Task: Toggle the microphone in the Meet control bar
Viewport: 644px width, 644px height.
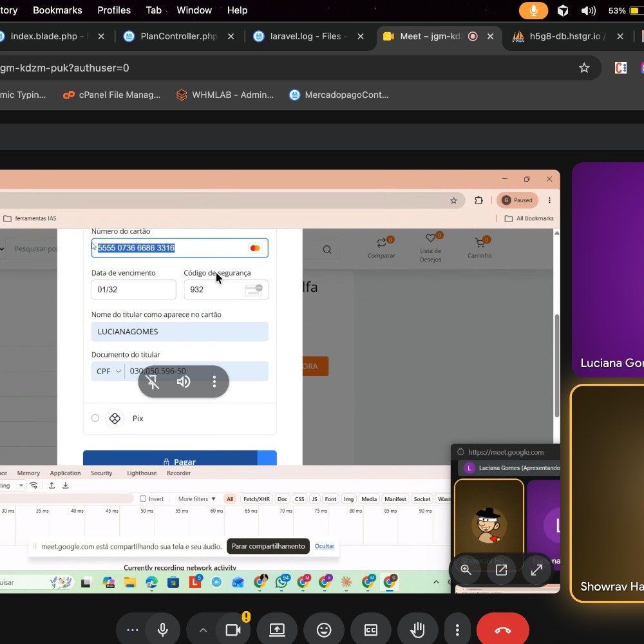Action: click(x=163, y=630)
